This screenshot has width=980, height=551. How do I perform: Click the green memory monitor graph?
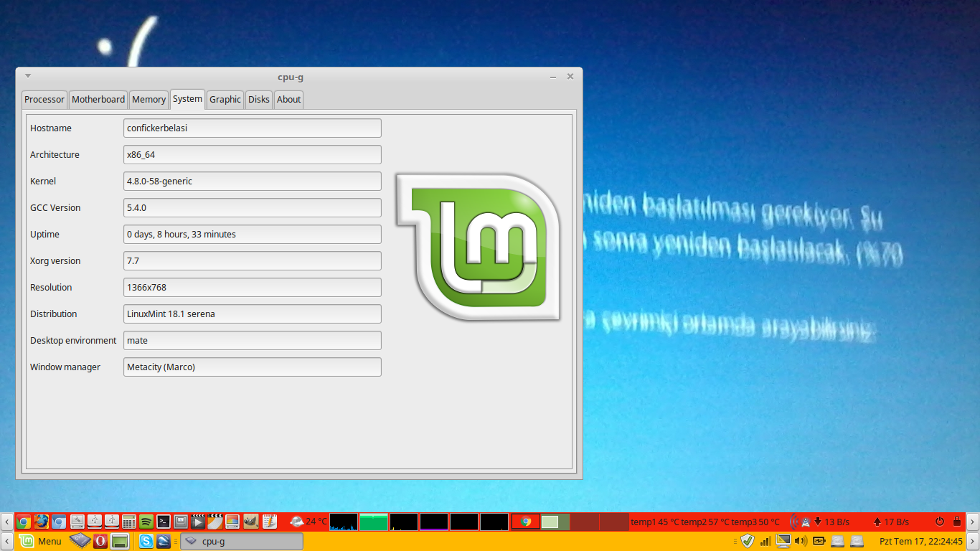[374, 522]
